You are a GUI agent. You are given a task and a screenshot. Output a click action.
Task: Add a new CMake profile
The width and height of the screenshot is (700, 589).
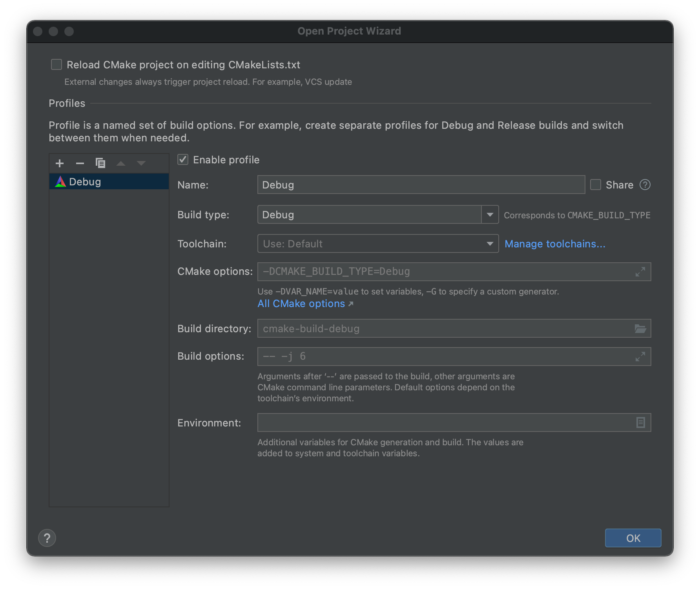click(x=60, y=163)
